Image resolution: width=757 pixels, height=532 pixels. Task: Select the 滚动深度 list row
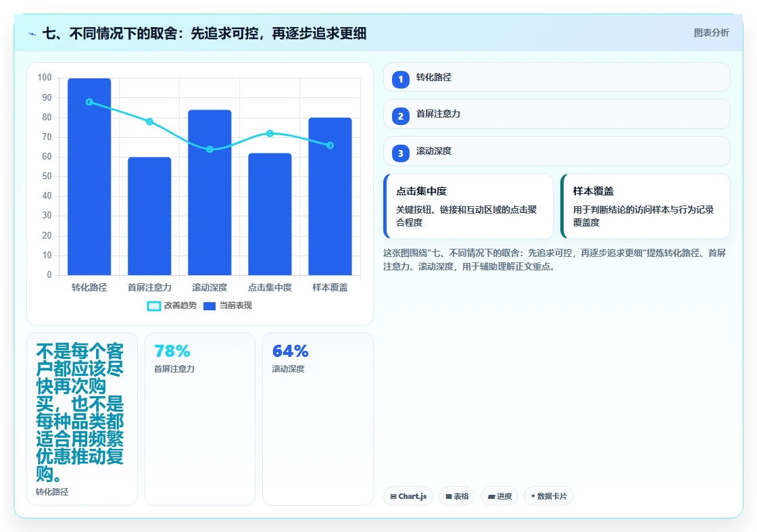click(557, 151)
